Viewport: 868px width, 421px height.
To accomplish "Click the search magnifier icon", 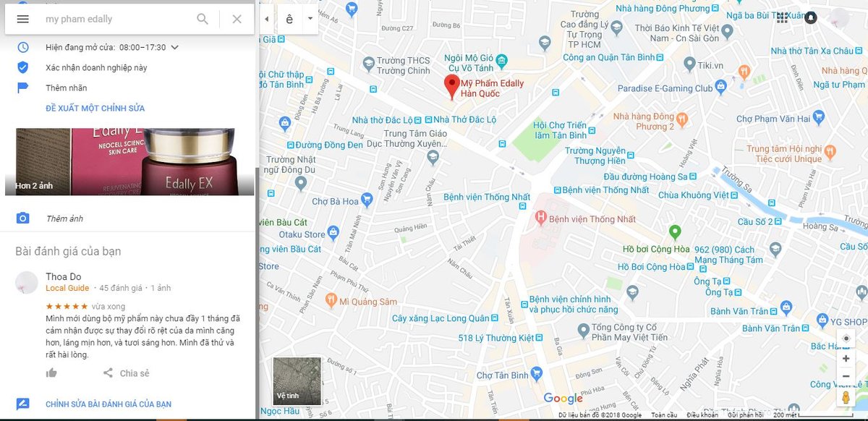I will 203,19.
